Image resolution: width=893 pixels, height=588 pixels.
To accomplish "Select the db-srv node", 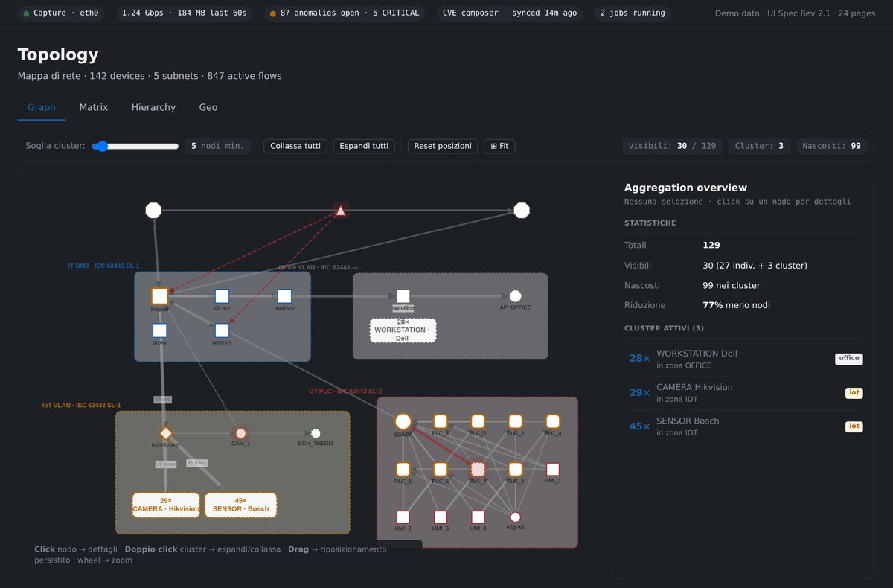I will coord(222,296).
